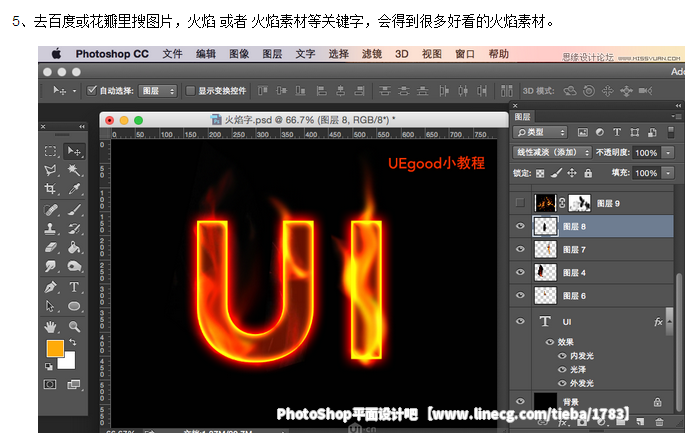Click lock position icon in Layers panel
This screenshot has width=685, height=433.
572,173
